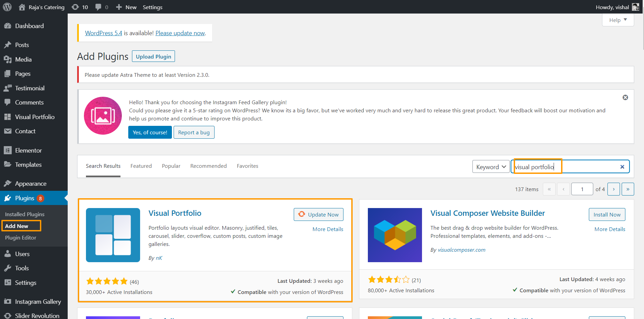The height and width of the screenshot is (319, 644).
Task: Switch to Recommended plugins tab
Action: (208, 166)
